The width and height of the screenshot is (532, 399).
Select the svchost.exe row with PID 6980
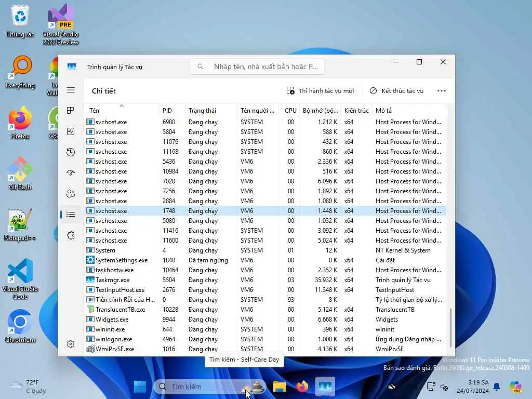pos(265,122)
